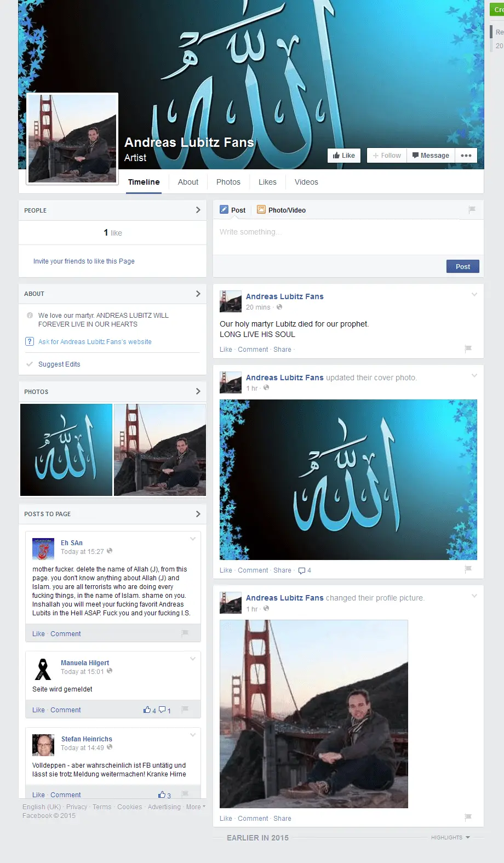Switch to the Photos tab

point(228,182)
